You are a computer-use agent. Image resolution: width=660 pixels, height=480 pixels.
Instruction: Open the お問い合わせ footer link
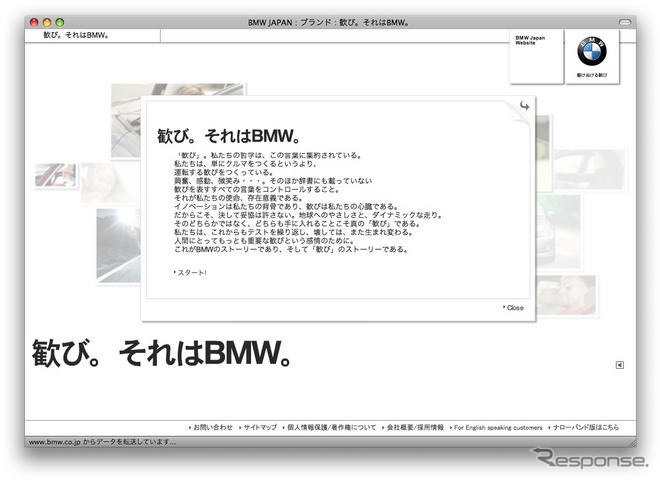(211, 427)
